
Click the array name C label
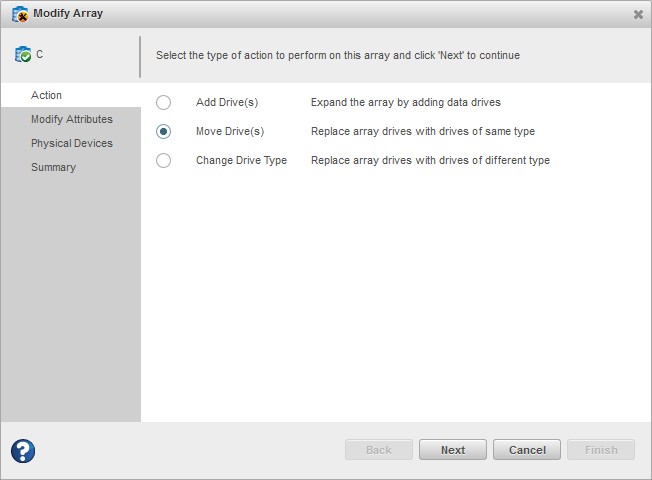40,55
